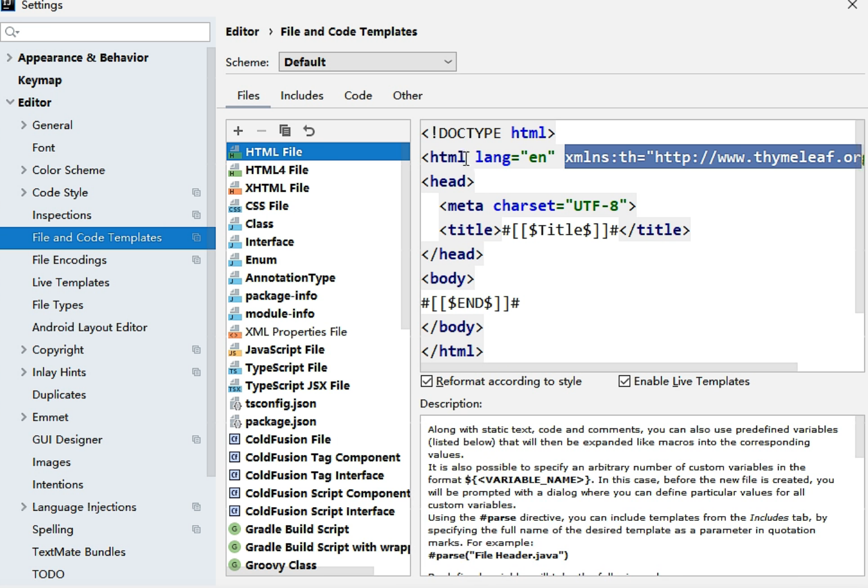Open the Other tab
The image size is (868, 588).
(x=407, y=95)
